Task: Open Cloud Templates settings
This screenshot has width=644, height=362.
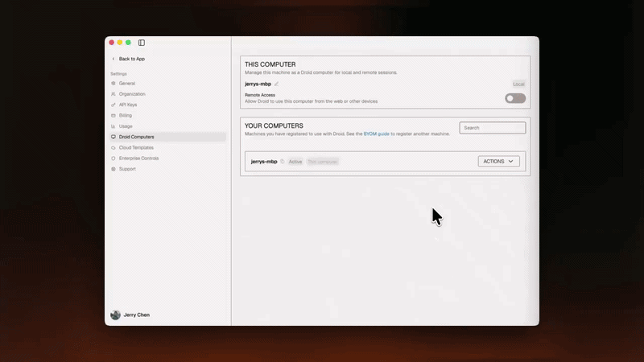Action: [136, 147]
